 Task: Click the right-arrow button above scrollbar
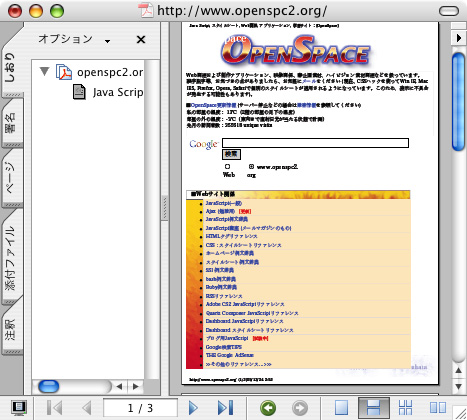(x=459, y=38)
